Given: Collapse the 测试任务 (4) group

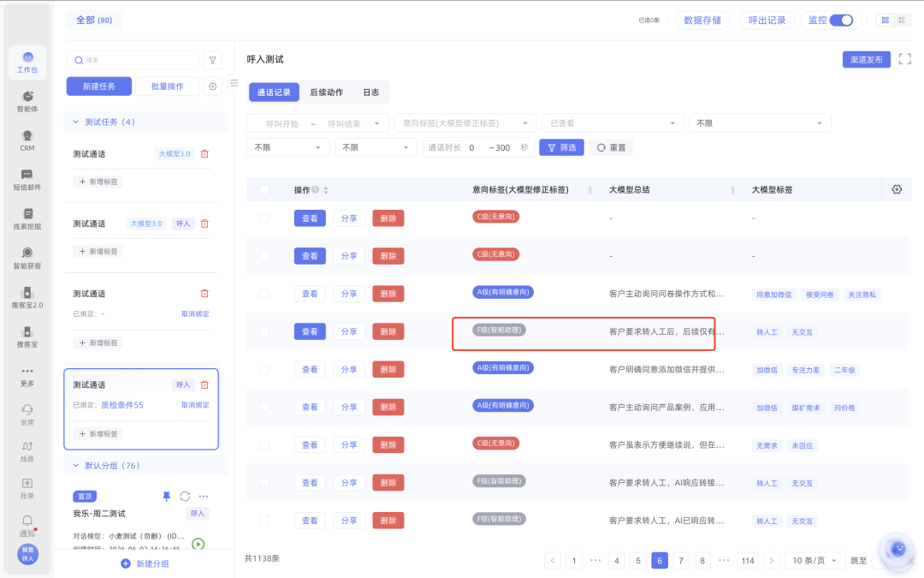Looking at the screenshot, I should coord(75,122).
